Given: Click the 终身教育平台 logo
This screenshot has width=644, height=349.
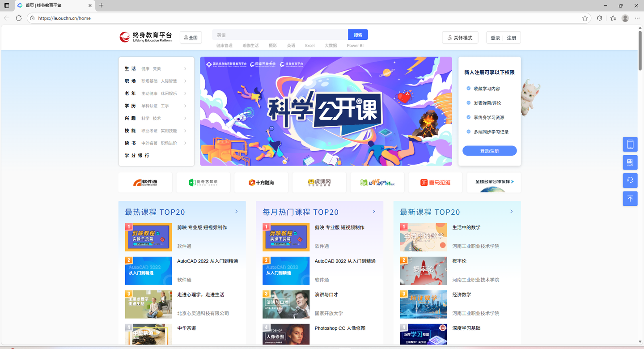Looking at the screenshot, I should click(146, 37).
